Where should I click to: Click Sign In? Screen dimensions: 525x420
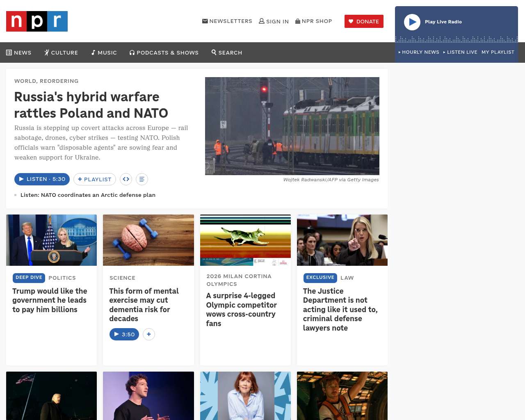[274, 21]
